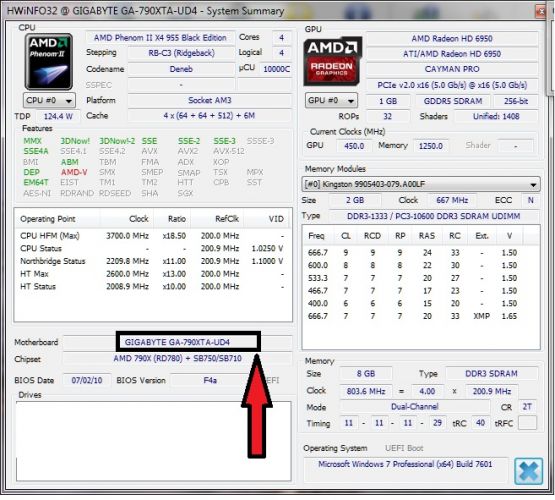Click the Socket AM3 platform value
The image size is (555, 500).
pyautogui.click(x=210, y=100)
